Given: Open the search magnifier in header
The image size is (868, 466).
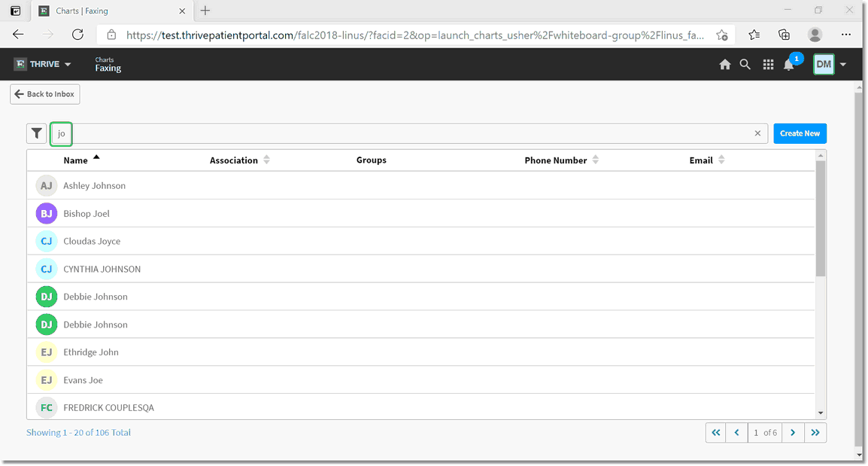Looking at the screenshot, I should click(745, 64).
